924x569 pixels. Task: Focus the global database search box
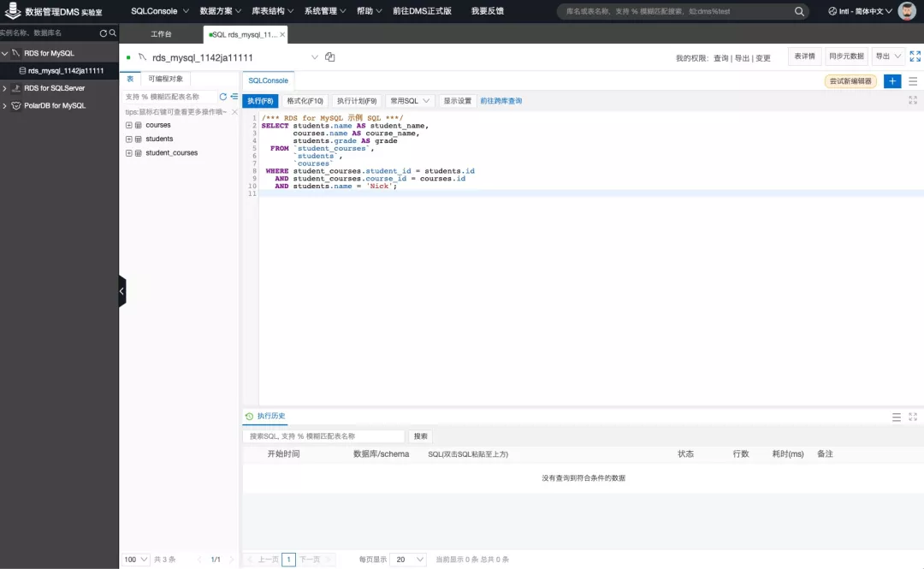(675, 11)
